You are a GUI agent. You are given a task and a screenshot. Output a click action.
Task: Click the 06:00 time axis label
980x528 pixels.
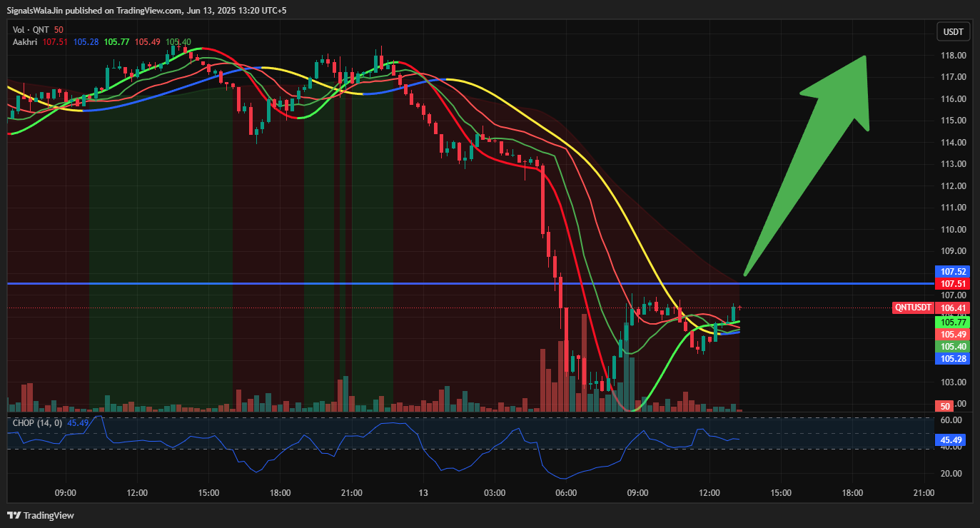pos(566,492)
